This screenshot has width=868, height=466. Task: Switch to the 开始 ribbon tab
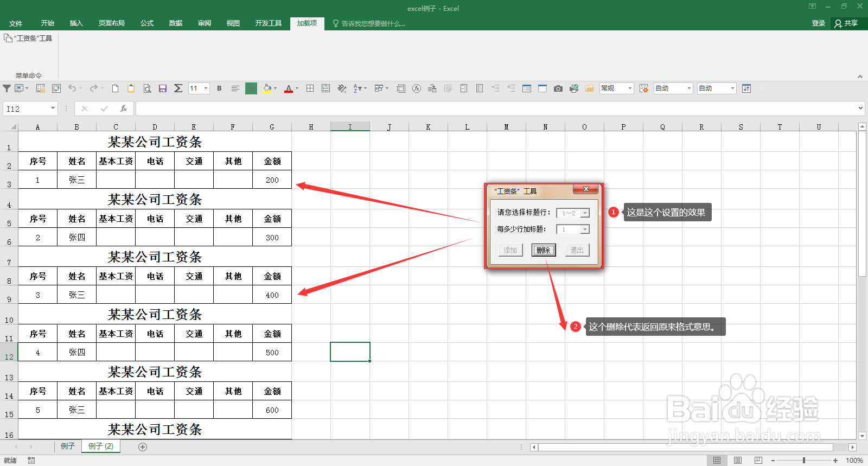(x=48, y=23)
